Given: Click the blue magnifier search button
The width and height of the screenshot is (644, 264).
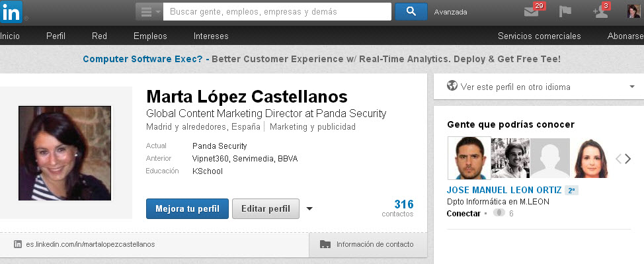Looking at the screenshot, I should [x=411, y=12].
